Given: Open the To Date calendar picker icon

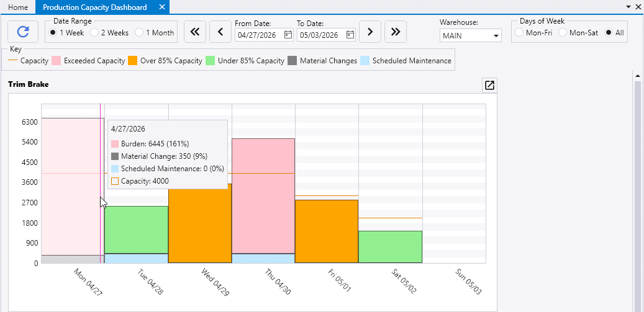Looking at the screenshot, I should (x=350, y=35).
